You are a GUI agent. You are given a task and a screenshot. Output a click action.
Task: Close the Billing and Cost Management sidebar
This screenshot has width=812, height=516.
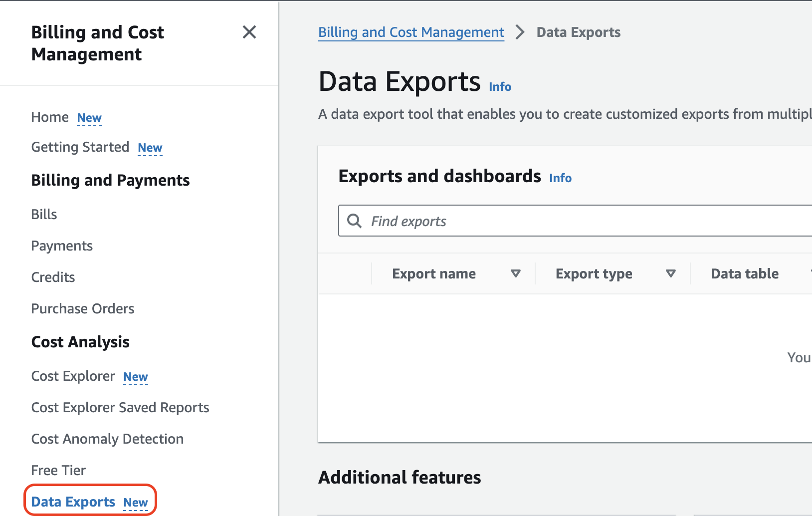249,32
